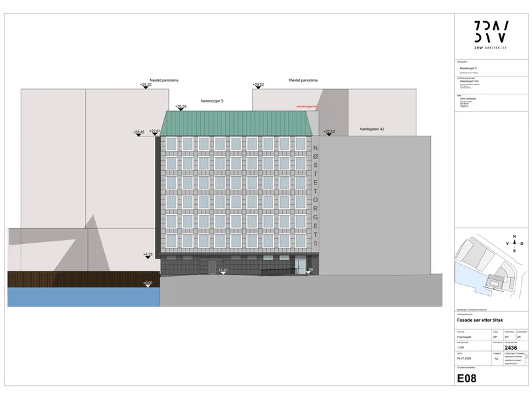Select the approver initials "JR"
The height and width of the screenshot is (399, 532).
tap(519, 337)
